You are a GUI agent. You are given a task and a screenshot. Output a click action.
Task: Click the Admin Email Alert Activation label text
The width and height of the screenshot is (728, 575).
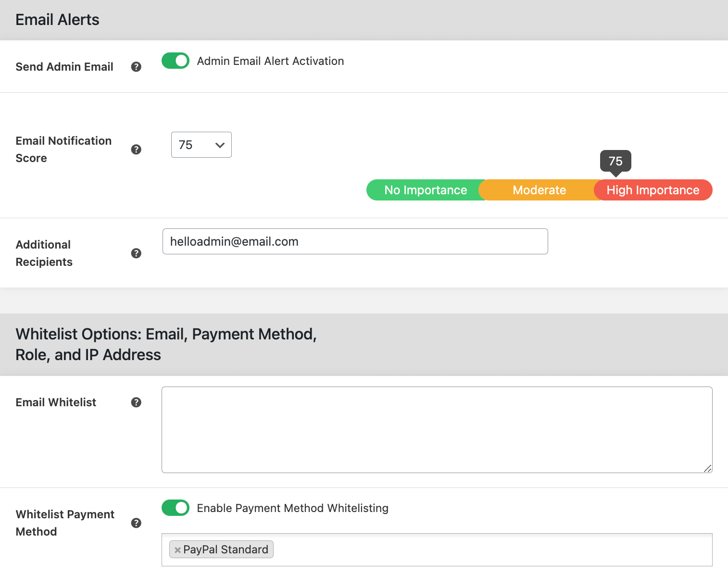tap(270, 61)
